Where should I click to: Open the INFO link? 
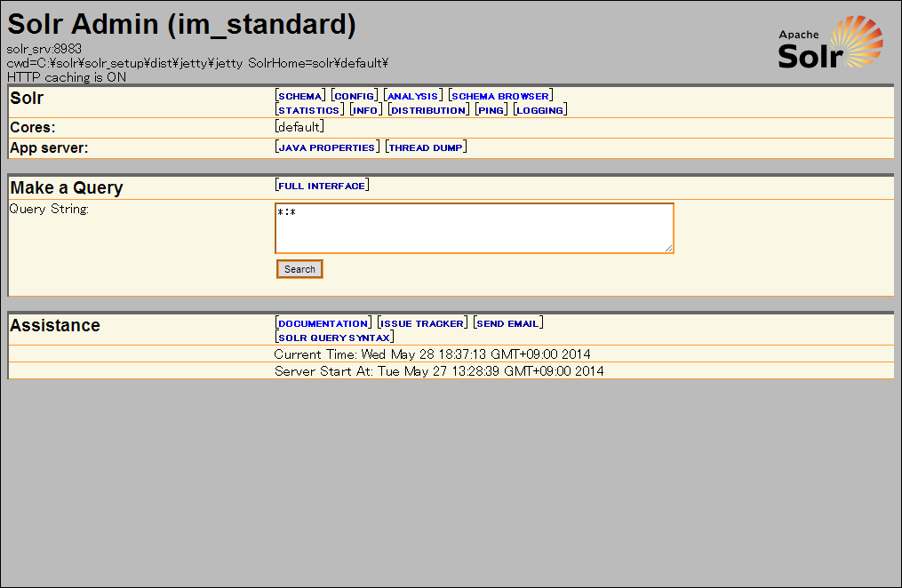[x=365, y=110]
